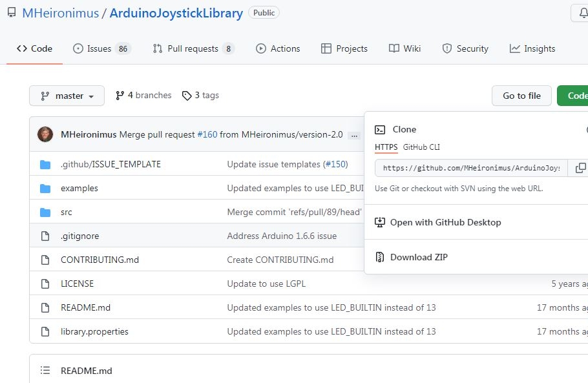
Task: Click file icon beside README.md
Action: 45,307
